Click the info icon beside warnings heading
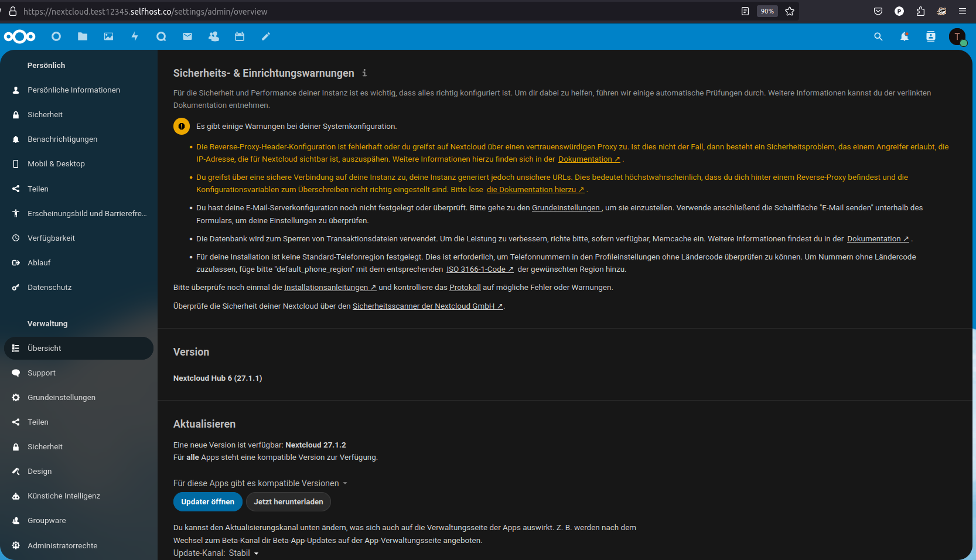976x560 pixels. pos(364,73)
